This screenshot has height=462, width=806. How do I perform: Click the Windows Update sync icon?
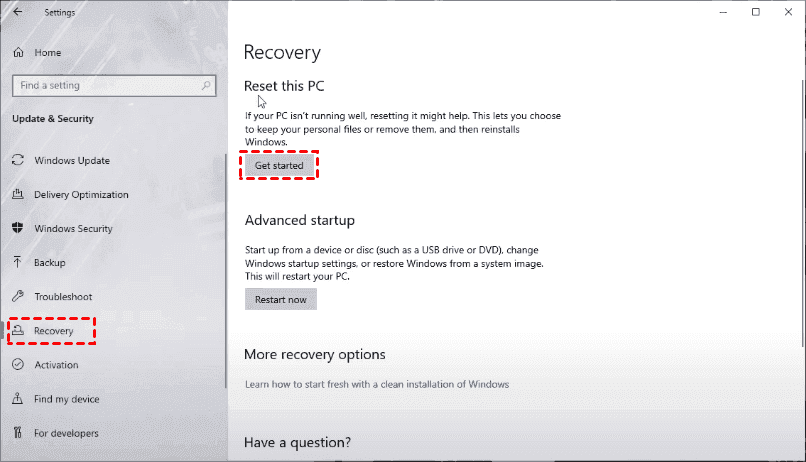pyautogui.click(x=17, y=161)
